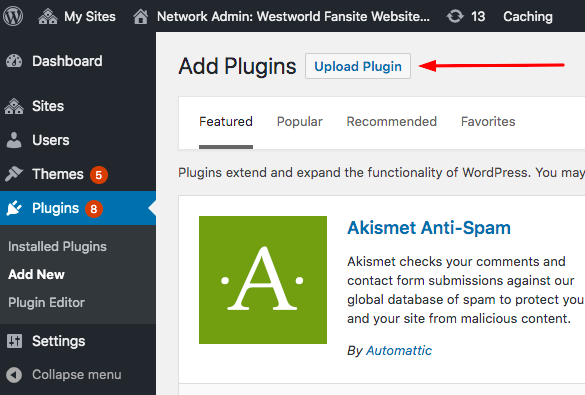Open the Akismet Anti-Spam title link

tap(429, 228)
